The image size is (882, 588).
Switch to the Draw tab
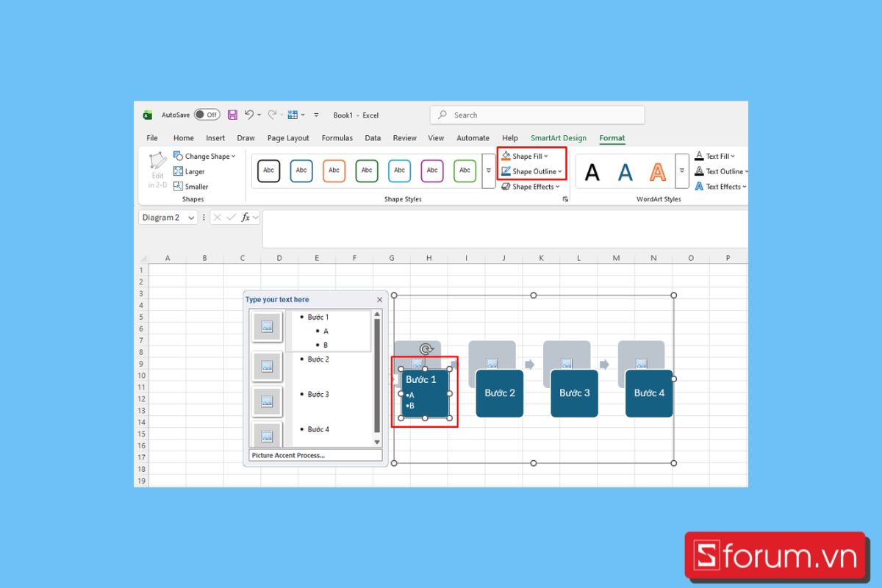(246, 137)
